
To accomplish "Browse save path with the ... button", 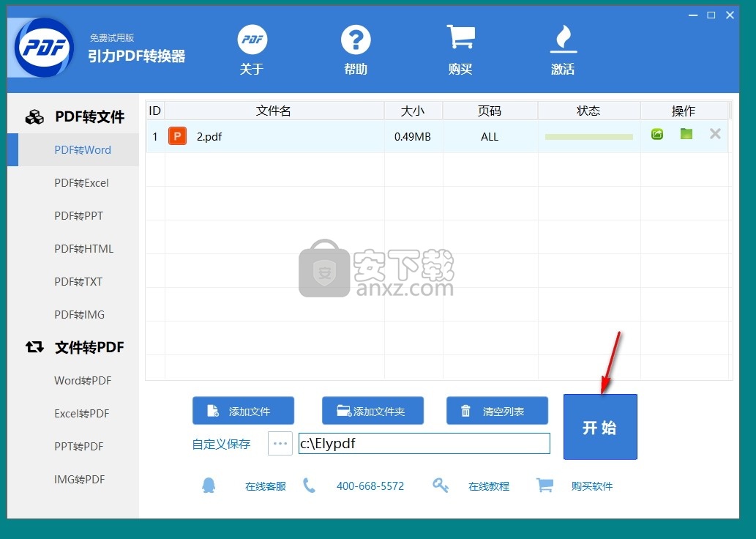I will click(280, 443).
